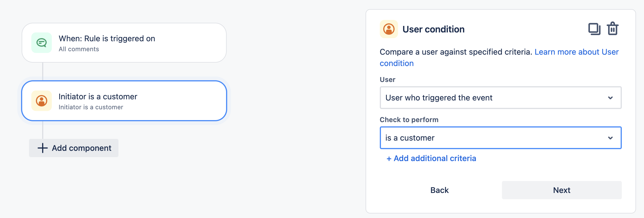
Task: Click the Add component button
Action: (73, 148)
